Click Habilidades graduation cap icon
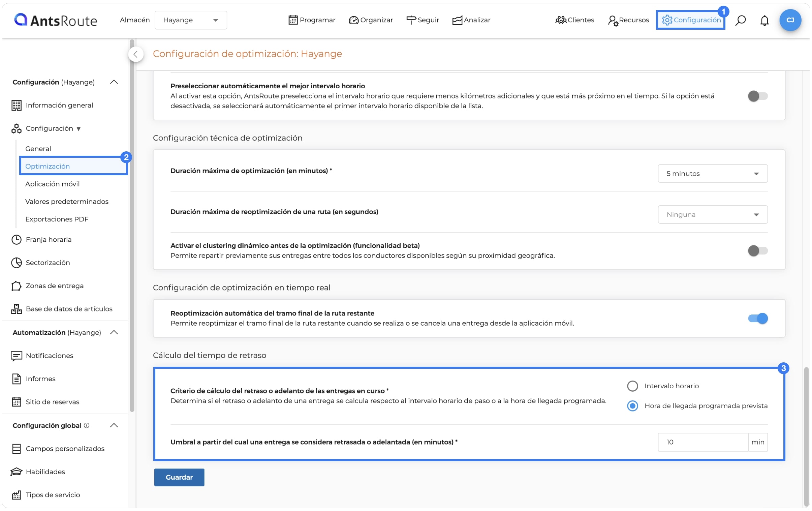Viewport: 812px width, 511px height. click(x=16, y=472)
